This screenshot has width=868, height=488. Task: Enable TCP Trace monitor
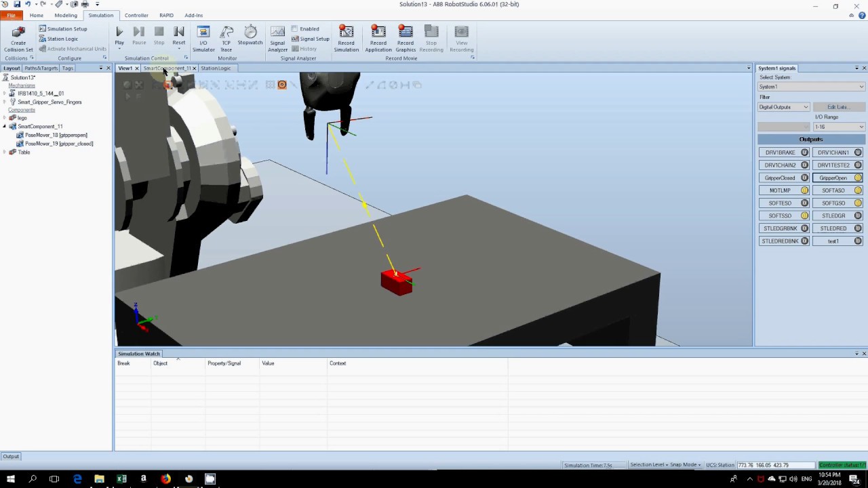(x=226, y=39)
